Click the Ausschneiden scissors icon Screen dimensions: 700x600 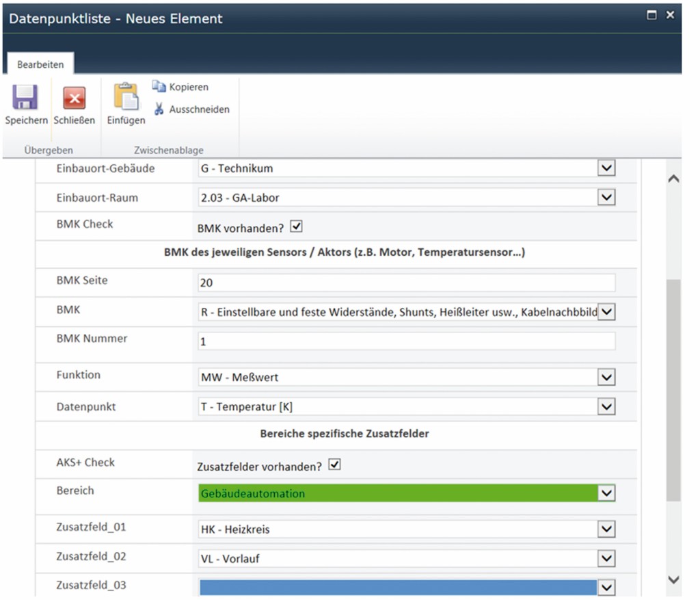pyautogui.click(x=159, y=109)
